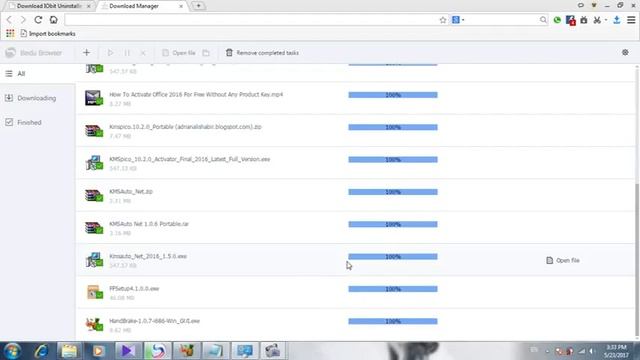Open the browser hamburger menu
The image size is (640, 360).
[x=631, y=20]
